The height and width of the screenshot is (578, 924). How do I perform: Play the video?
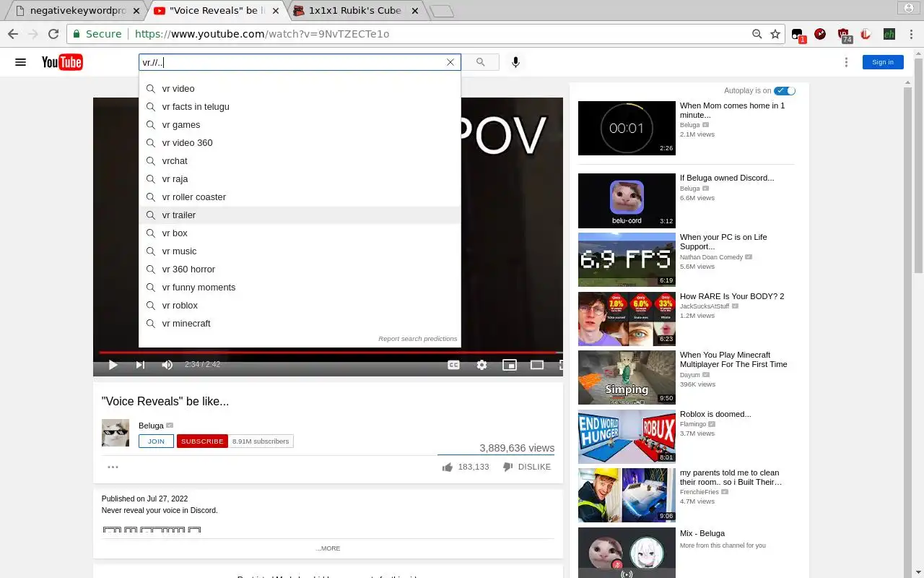pyautogui.click(x=113, y=365)
